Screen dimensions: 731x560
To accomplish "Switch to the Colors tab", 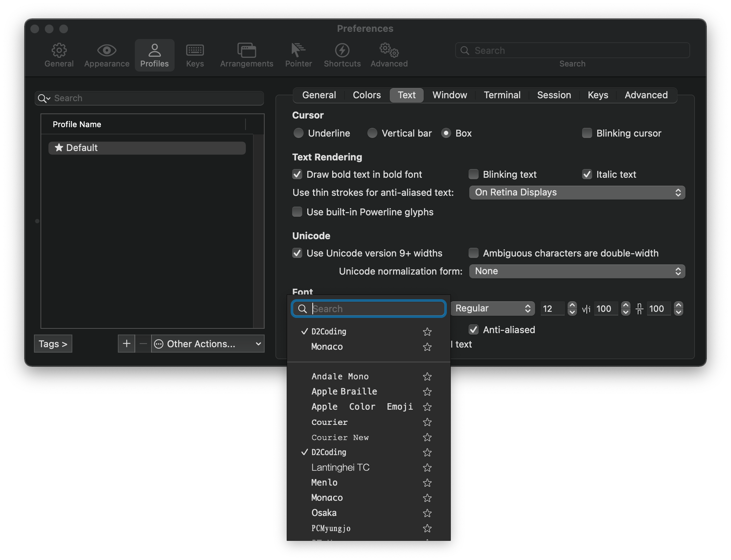I will (x=367, y=95).
